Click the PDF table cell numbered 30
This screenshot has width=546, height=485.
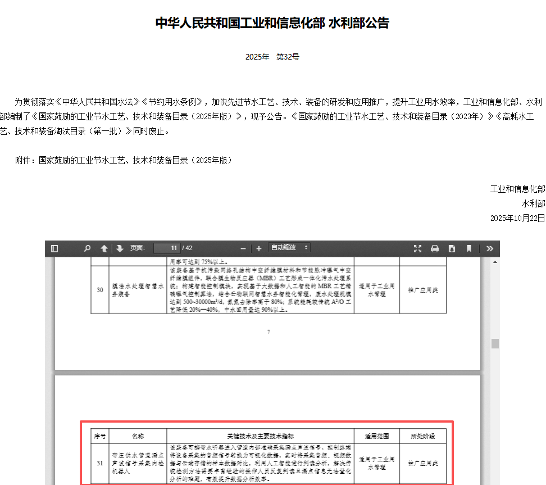tap(100, 290)
